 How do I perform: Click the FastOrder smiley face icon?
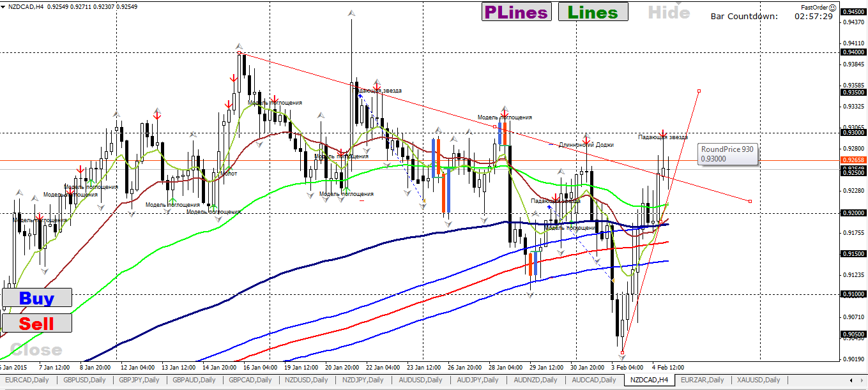[x=833, y=7]
